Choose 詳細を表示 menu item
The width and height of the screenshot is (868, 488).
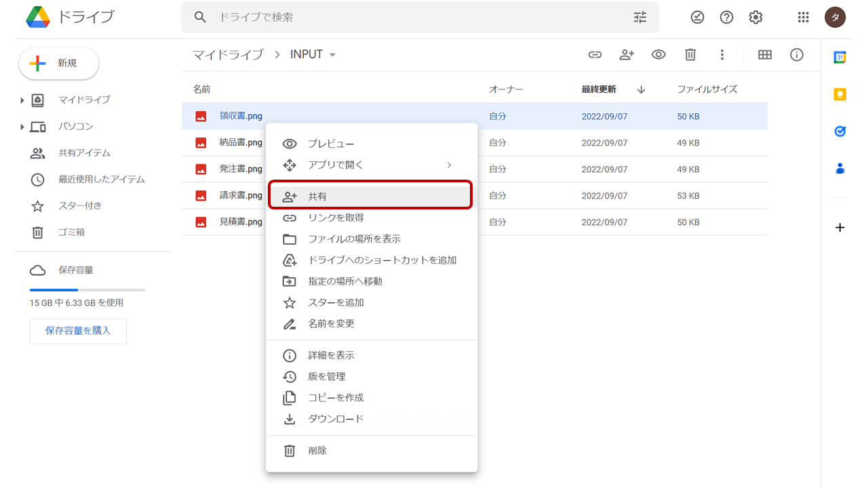point(372,355)
